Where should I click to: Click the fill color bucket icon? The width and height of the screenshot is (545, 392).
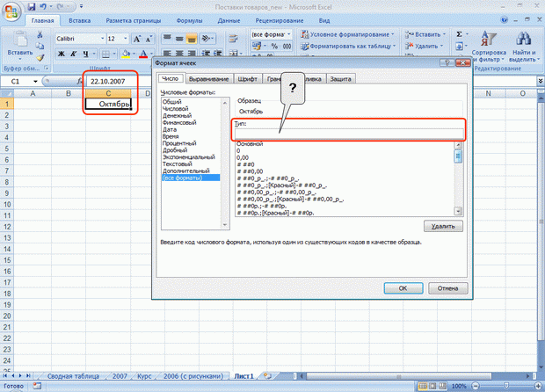point(126,54)
